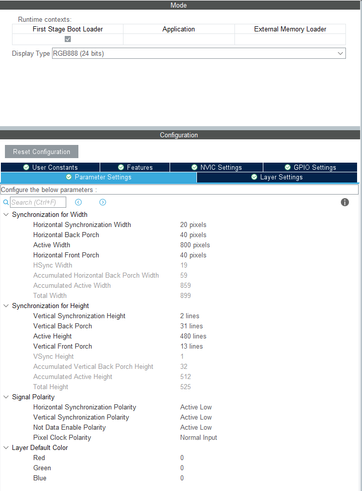Change Not Data Enable Polarity Active Low value
Image resolution: width=362 pixels, height=491 pixels.
[196, 427]
